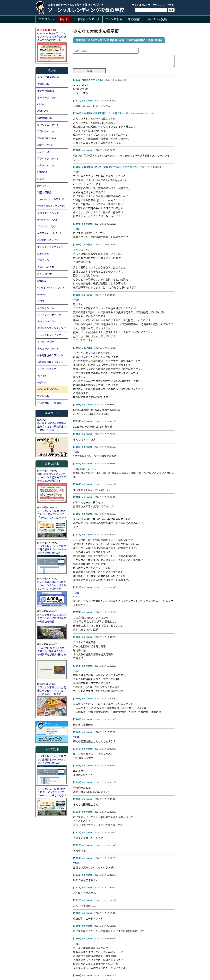The image size is (210, 980).
Task: Click the comment message textarea
Action: (123, 61)
